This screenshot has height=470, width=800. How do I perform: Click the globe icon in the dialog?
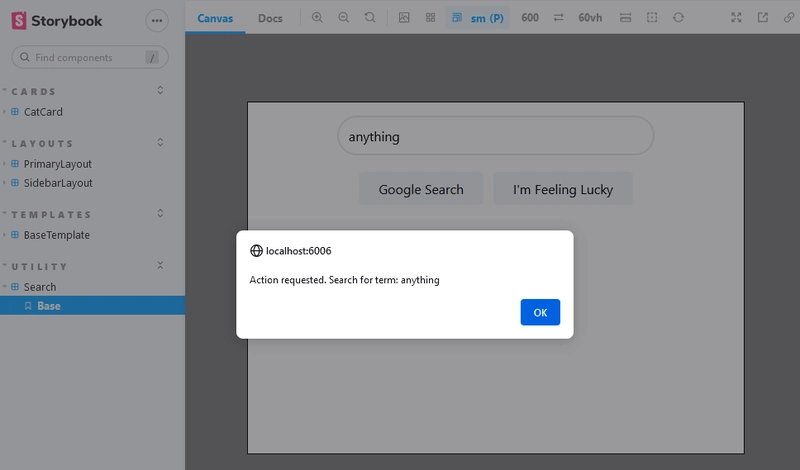tap(256, 251)
